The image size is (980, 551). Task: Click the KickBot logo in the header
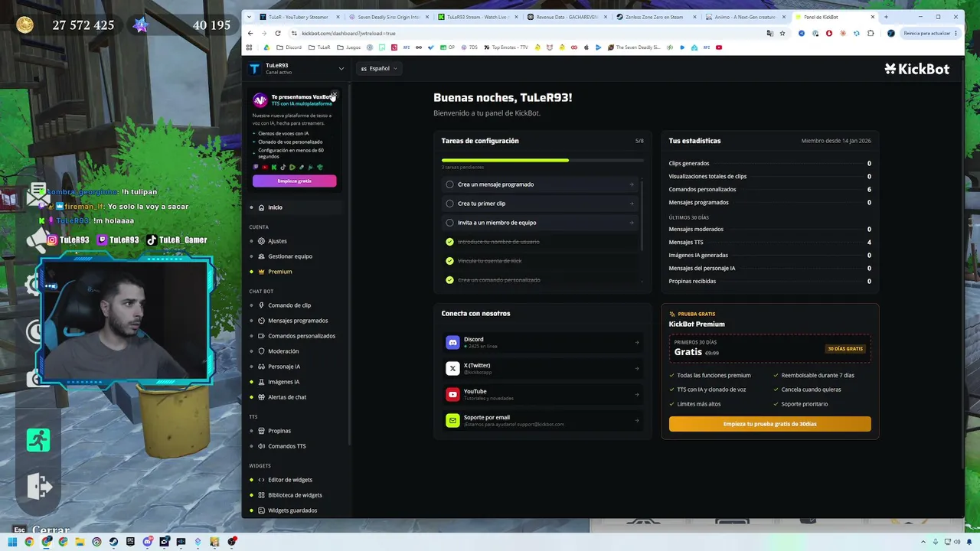pos(916,69)
